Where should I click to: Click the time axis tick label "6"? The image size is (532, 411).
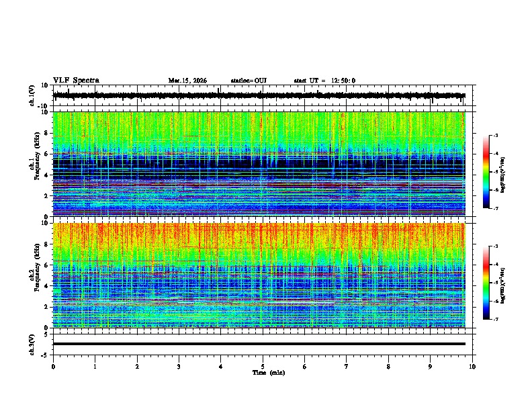coord(305,367)
